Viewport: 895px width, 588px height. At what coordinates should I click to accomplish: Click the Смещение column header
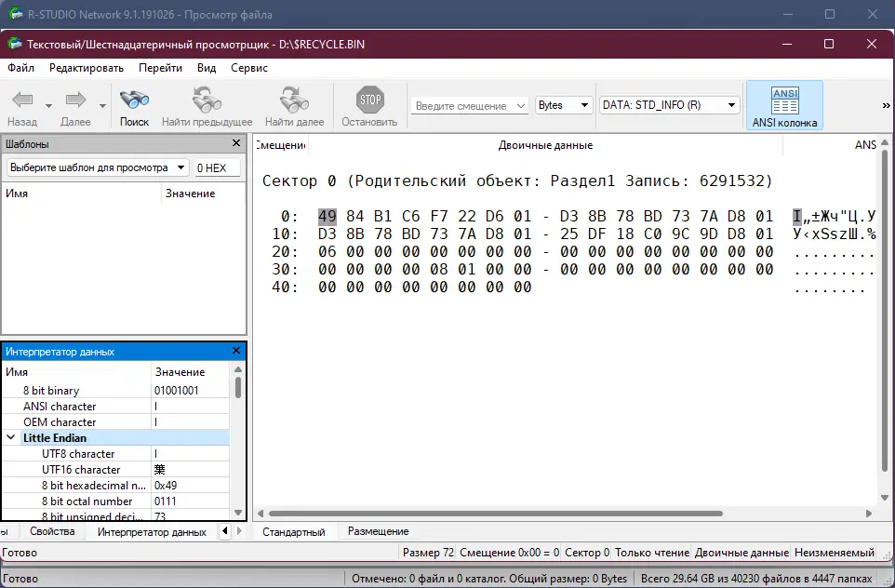click(281, 145)
